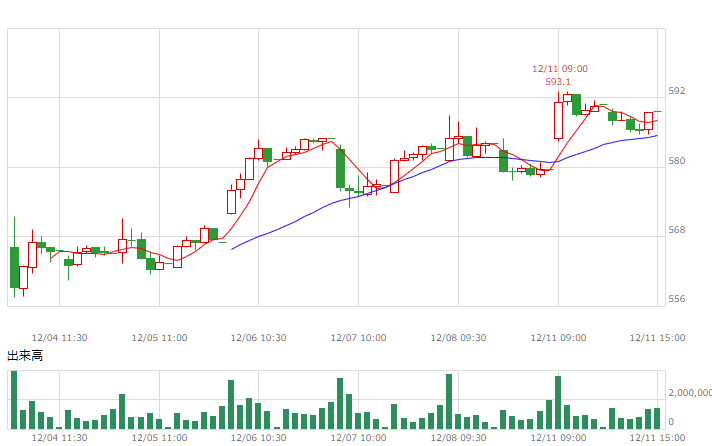Image resolution: width=712 pixels, height=446 pixels.
Task: Click the 592 price axis label
Action: (677, 91)
